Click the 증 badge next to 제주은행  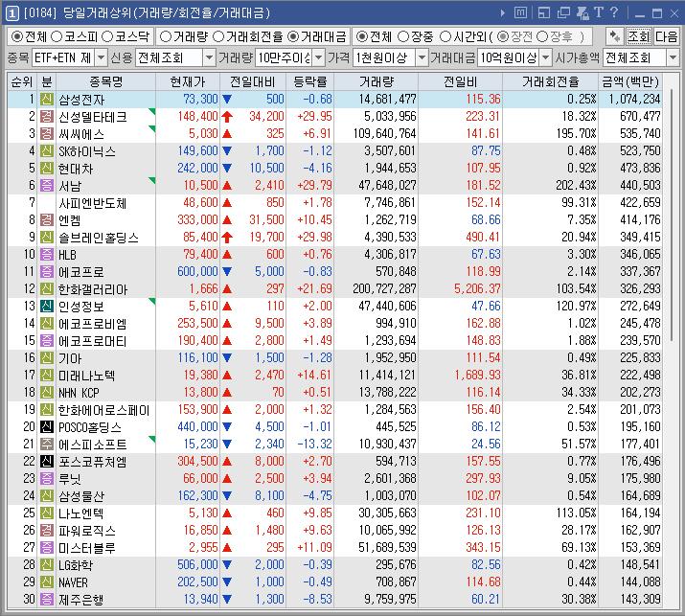click(x=47, y=599)
